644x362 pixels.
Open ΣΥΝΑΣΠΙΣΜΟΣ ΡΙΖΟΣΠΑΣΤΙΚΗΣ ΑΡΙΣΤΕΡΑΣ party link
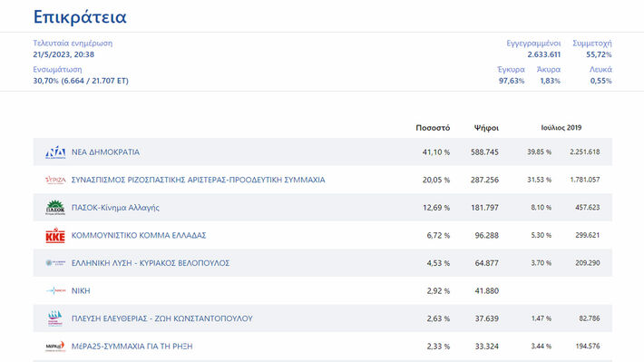198,180
